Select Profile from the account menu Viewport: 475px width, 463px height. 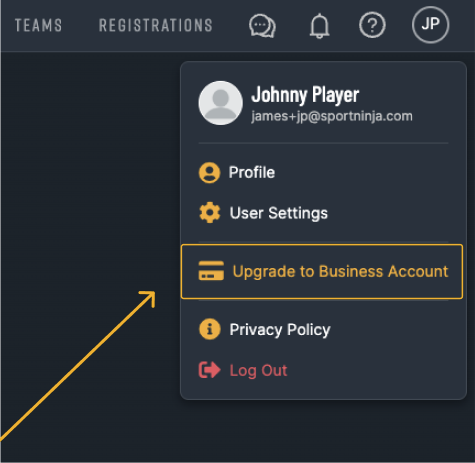[252, 173]
